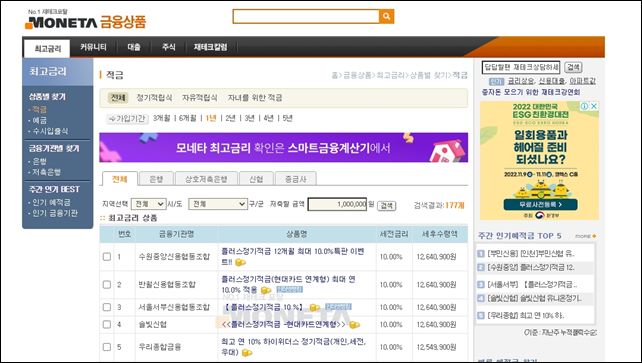Select the 전체 institution tab
This screenshot has width=642, height=363.
point(120,179)
